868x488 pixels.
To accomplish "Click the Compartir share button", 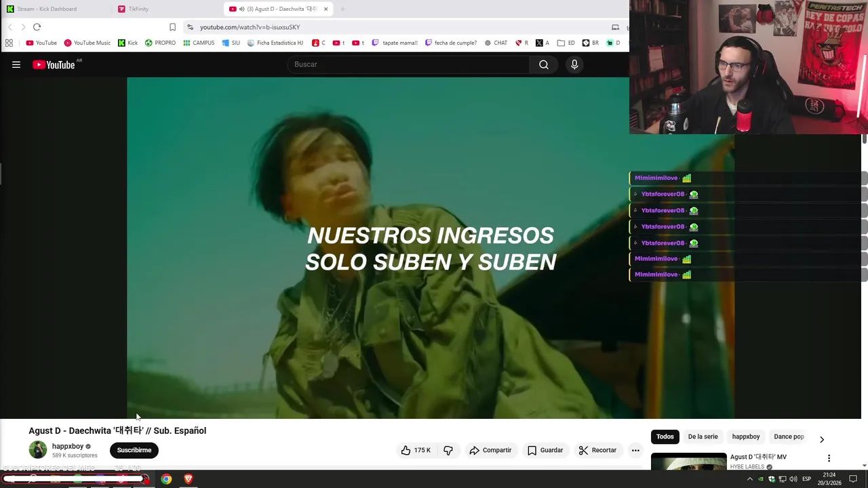I will [490, 450].
